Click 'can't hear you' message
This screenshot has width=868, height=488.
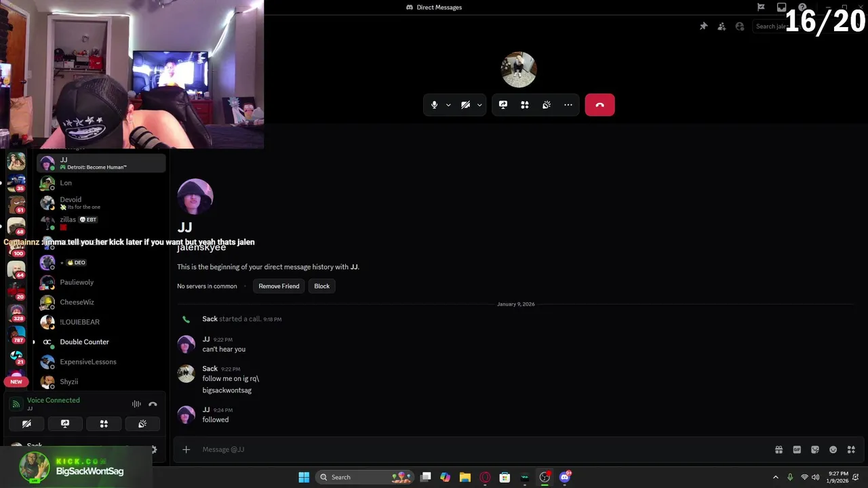pos(224,349)
